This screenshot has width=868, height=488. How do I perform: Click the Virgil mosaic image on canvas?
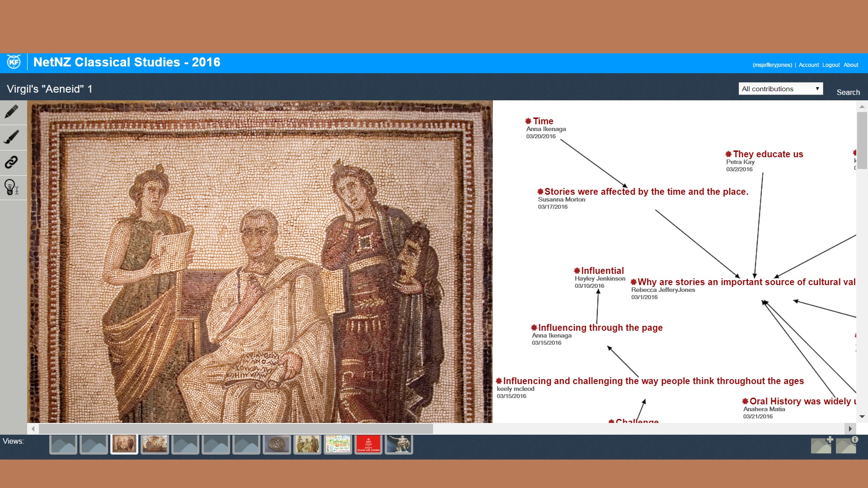pyautogui.click(x=260, y=262)
